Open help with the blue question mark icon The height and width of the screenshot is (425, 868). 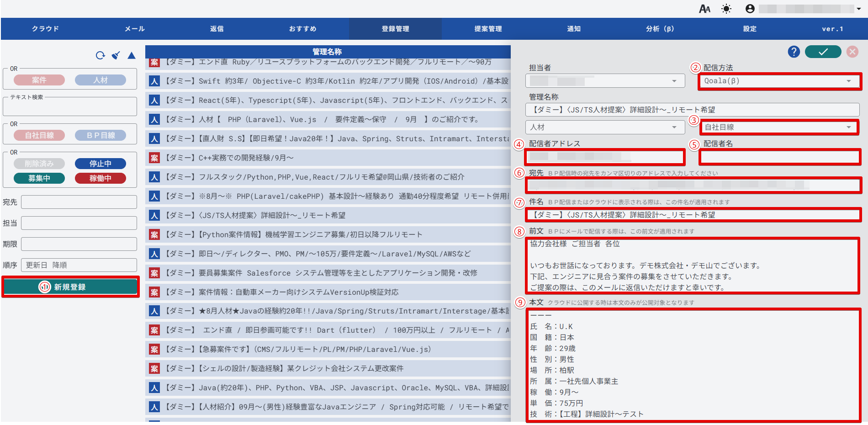tap(794, 52)
